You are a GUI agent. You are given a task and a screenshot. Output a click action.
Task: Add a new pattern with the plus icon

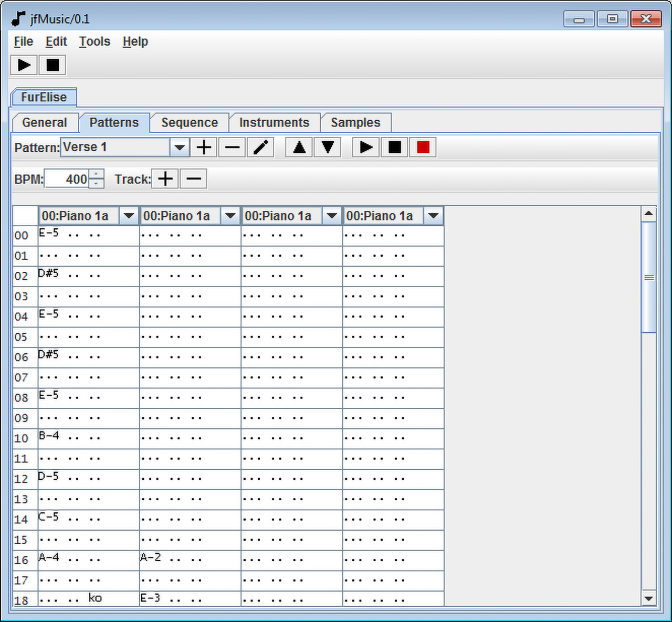coord(204,147)
